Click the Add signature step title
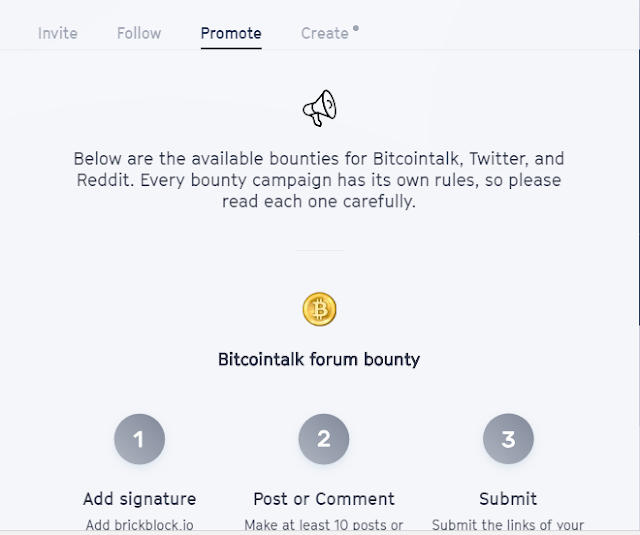Viewport: 640px width, 535px height. 139,498
